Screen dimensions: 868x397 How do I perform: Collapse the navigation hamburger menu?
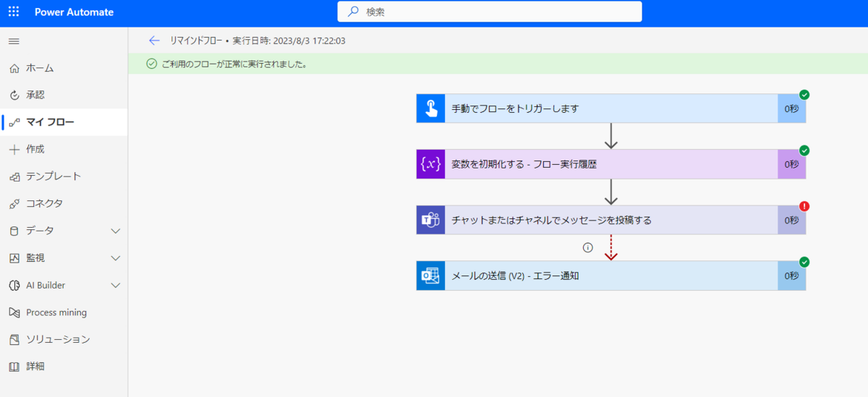tap(14, 41)
